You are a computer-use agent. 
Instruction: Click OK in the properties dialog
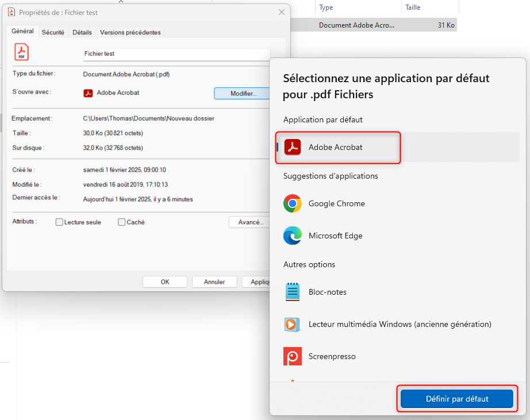(165, 282)
